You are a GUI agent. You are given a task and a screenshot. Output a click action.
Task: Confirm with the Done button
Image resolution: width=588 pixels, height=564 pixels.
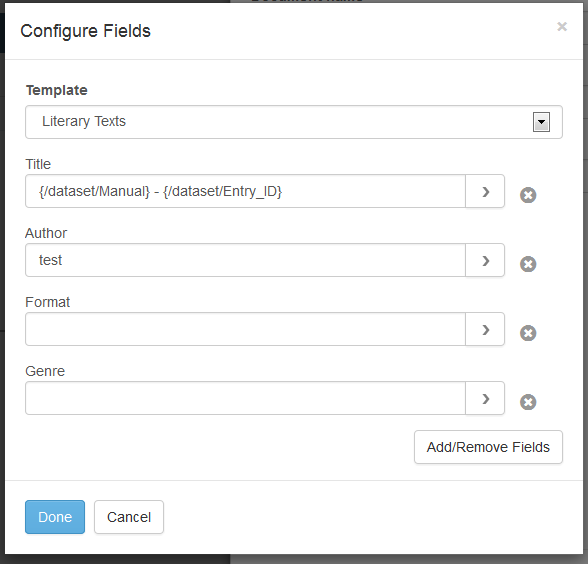pos(55,517)
